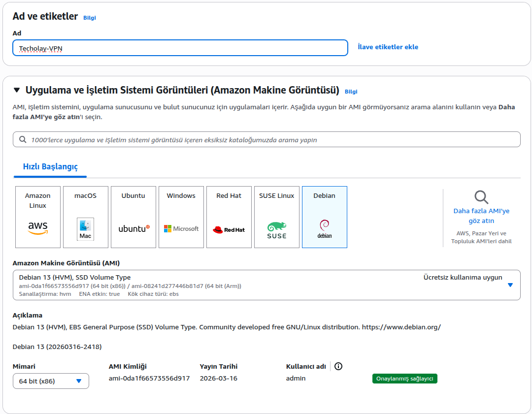532x414 pixels.
Task: Choose the Windows AMI card
Action: click(181, 217)
